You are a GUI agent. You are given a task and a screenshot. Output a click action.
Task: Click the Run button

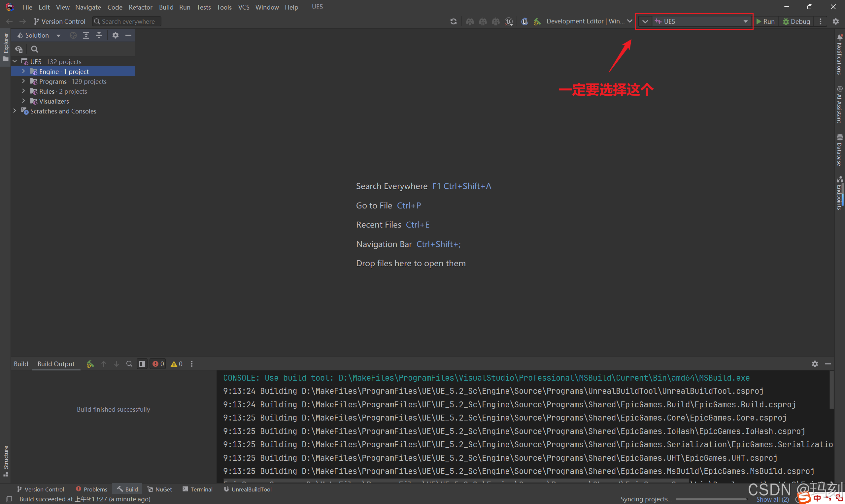click(765, 21)
